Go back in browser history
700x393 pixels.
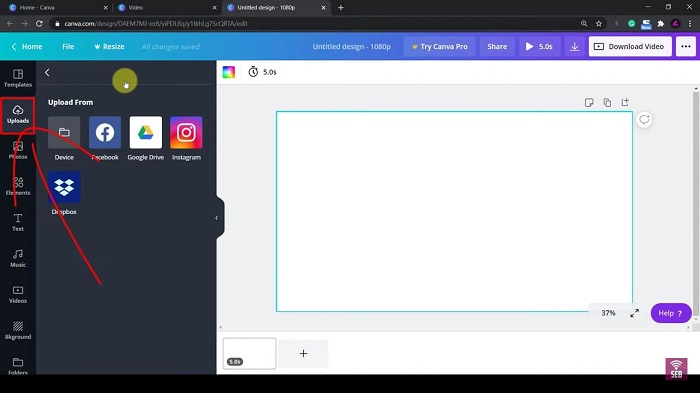click(10, 24)
